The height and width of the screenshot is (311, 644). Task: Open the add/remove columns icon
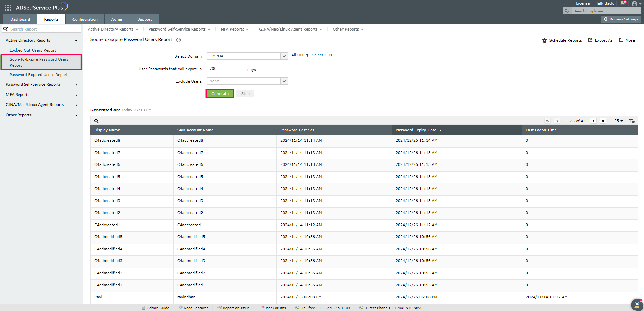tap(632, 121)
